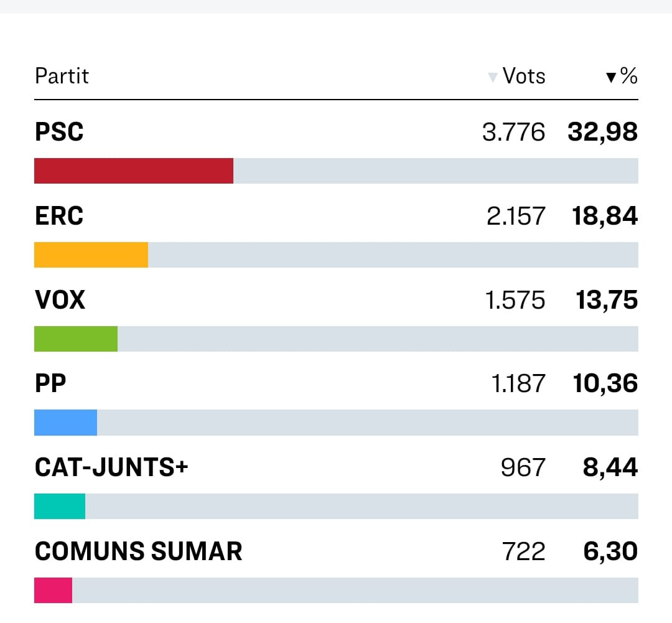Select the PSC party name
Image resolution: width=672 pixels, height=623 pixels.
59,131
